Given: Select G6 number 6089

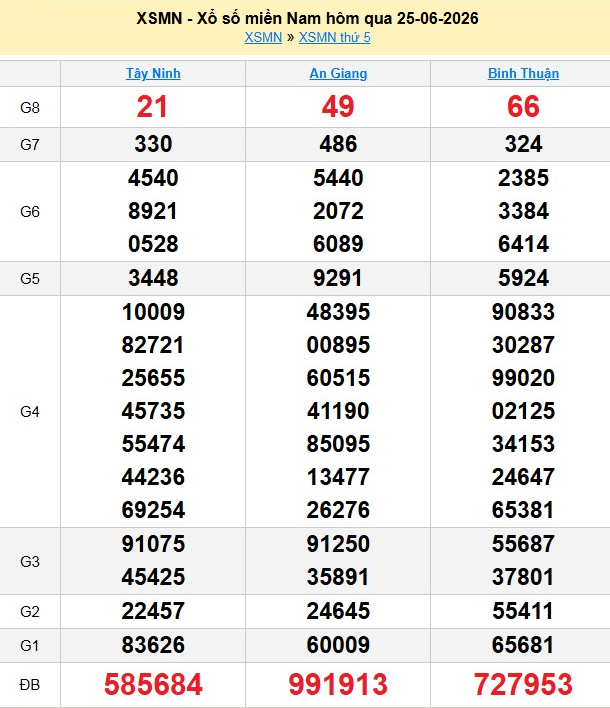Looking at the screenshot, I should pos(338,244).
